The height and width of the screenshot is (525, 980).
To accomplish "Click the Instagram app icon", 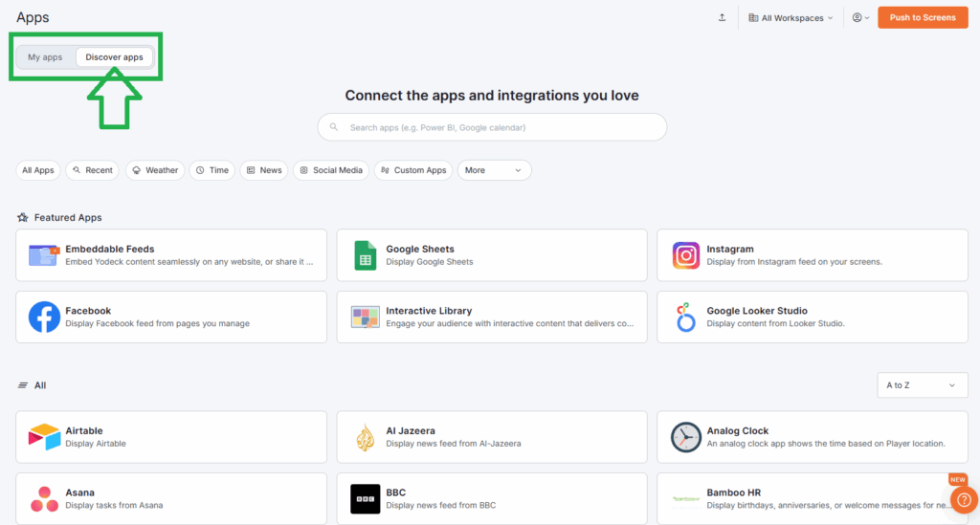I will (x=685, y=255).
